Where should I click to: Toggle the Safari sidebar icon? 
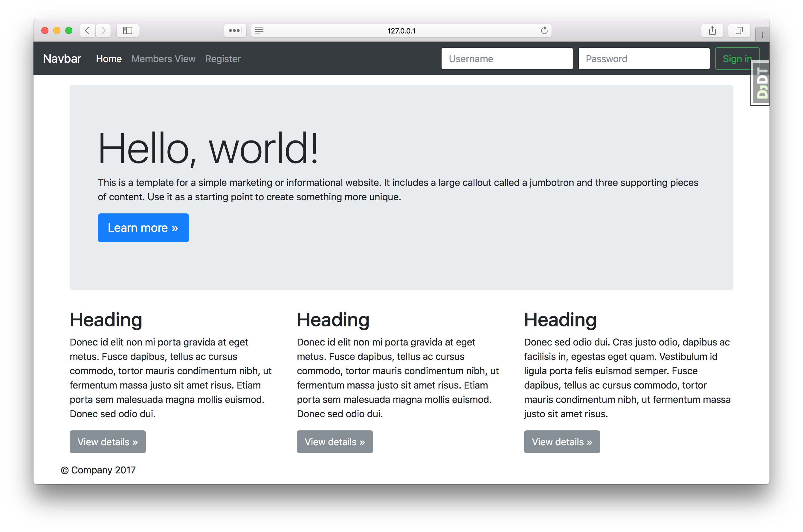point(128,30)
